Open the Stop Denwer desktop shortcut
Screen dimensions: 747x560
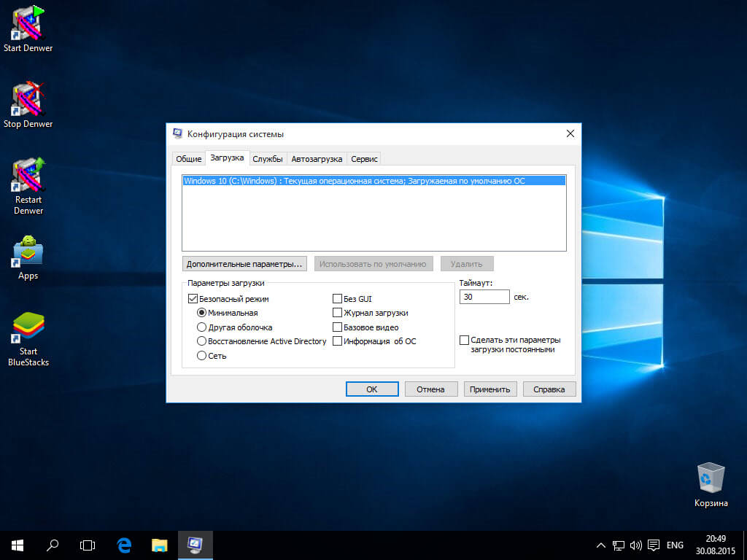click(28, 105)
